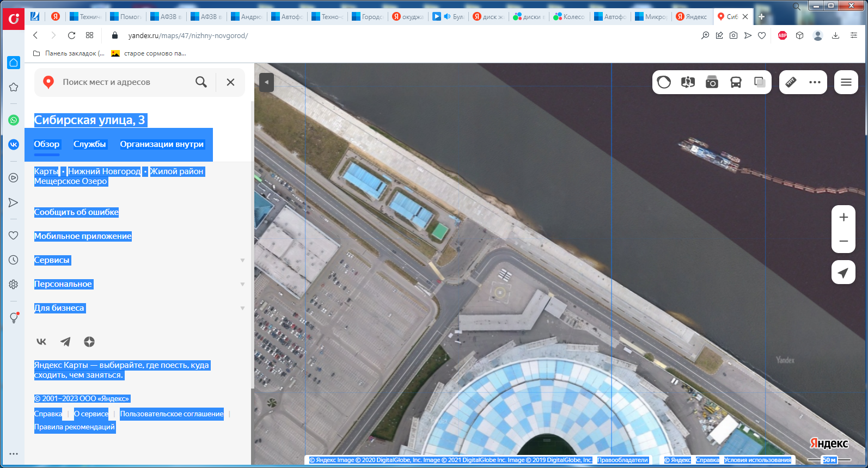Toggle the public transport bus layer

pyautogui.click(x=736, y=82)
